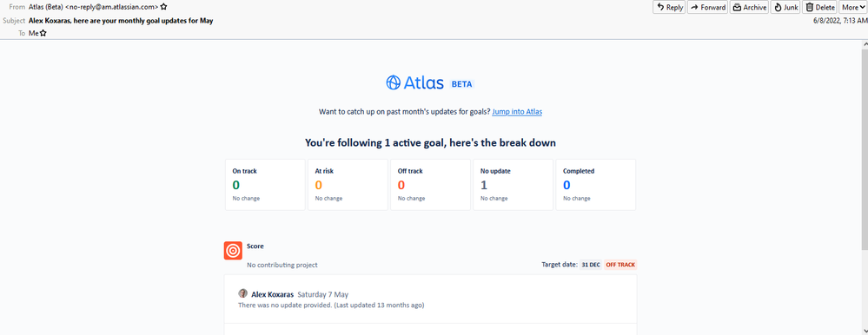Click the Atlas globe logo

(x=393, y=82)
